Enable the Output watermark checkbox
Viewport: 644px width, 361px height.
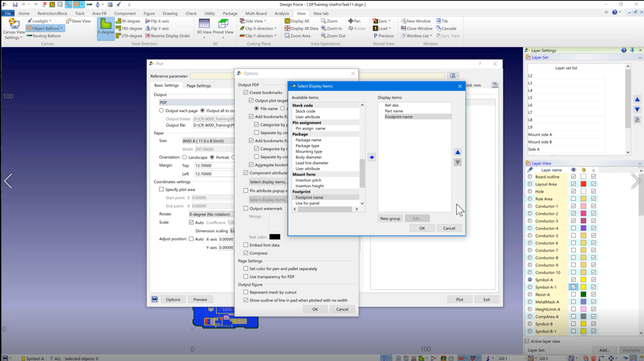(246, 209)
